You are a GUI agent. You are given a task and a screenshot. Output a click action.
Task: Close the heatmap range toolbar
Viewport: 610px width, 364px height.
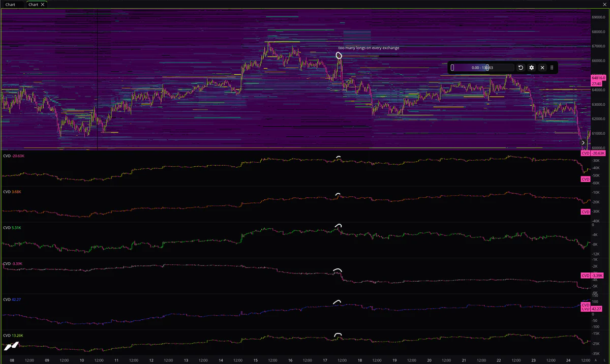click(x=542, y=68)
